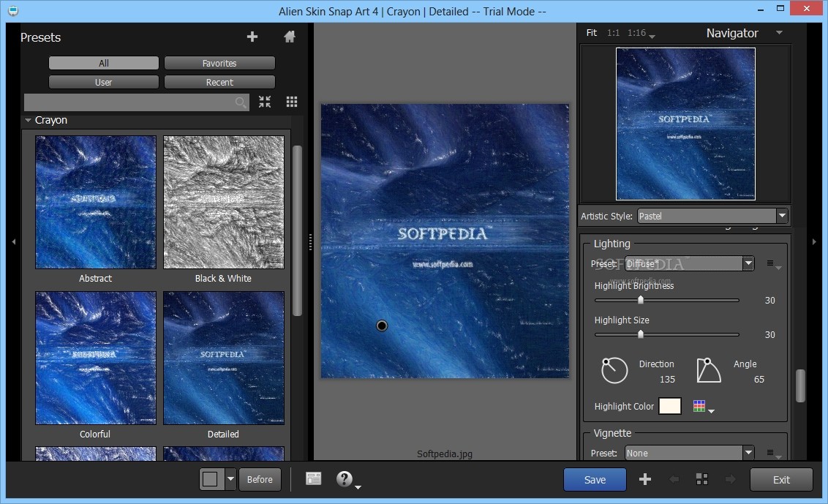Click the Highlight Brightness slider

click(x=666, y=300)
